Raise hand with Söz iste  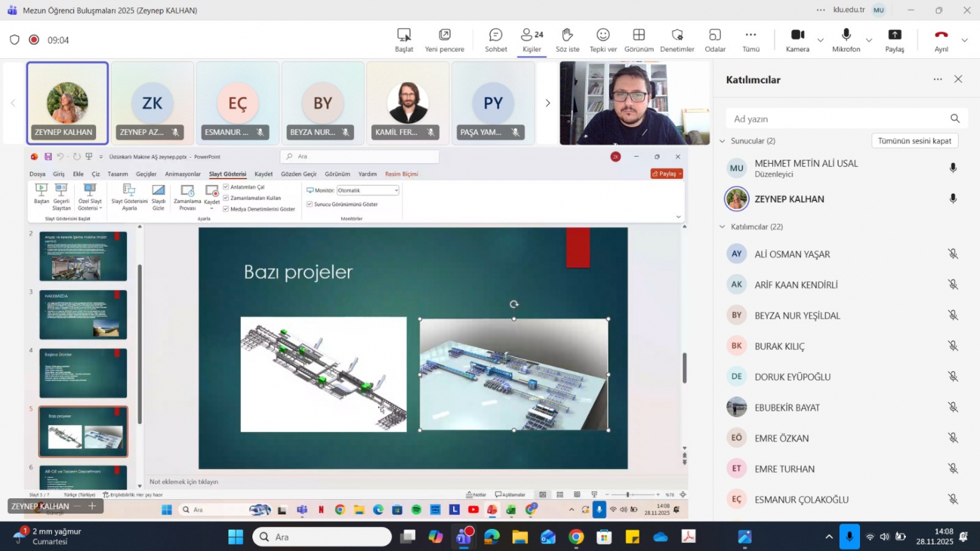point(567,39)
